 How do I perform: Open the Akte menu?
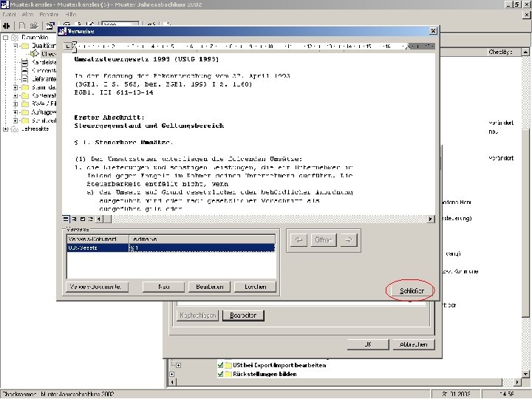point(27,14)
